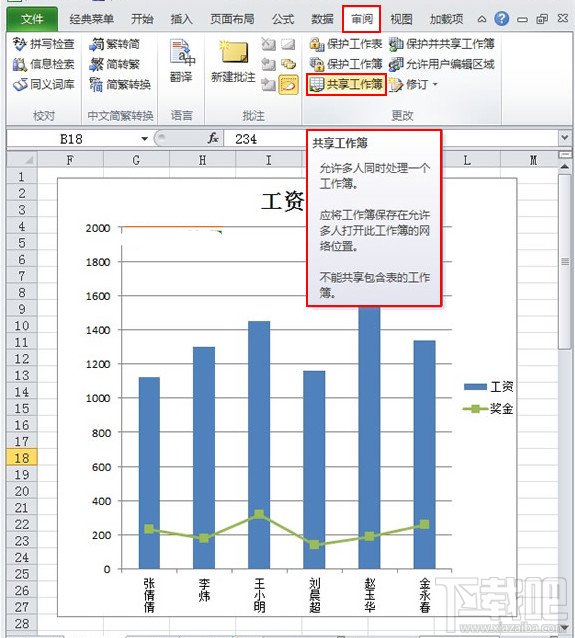Click 保护并共享工作簿

(442, 44)
